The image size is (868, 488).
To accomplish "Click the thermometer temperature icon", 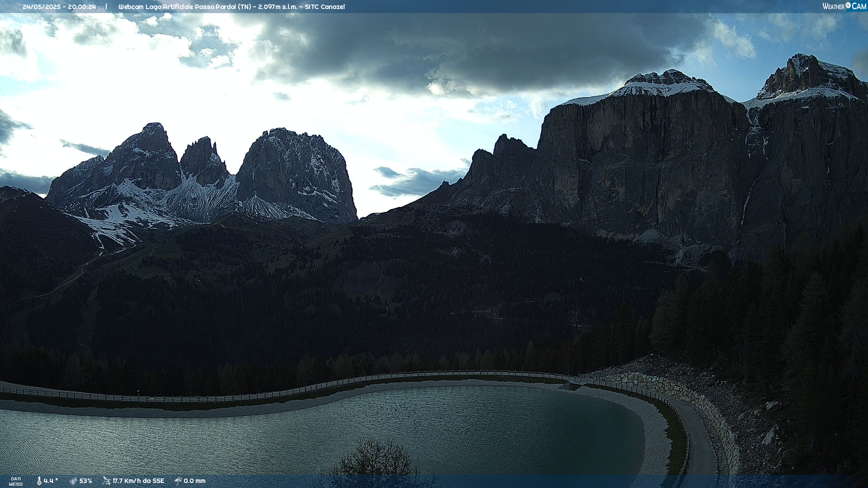I will (39, 481).
